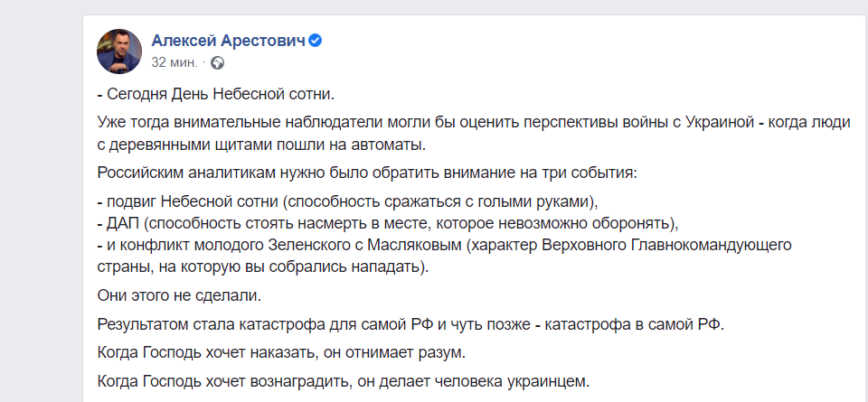Click the bullet 'подвиг Небесной сотни'
868x402 pixels.
[x=349, y=202]
